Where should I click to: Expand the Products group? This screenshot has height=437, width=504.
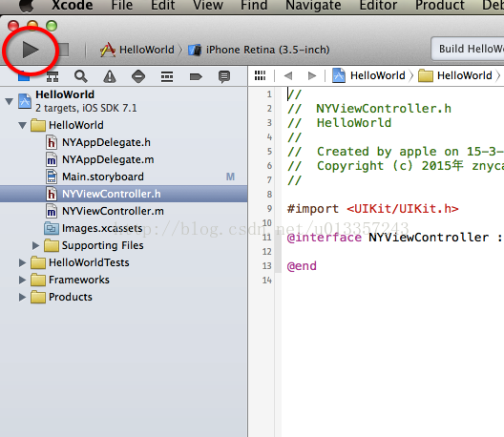(x=22, y=298)
